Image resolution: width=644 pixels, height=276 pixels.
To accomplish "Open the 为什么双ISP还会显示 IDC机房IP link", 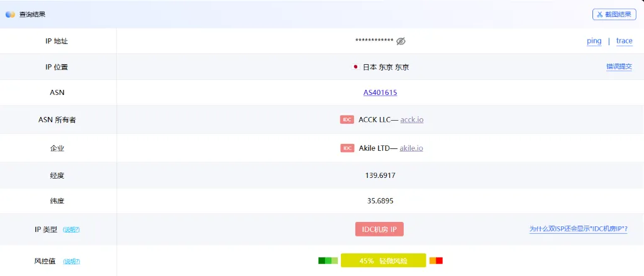I will coord(579,229).
